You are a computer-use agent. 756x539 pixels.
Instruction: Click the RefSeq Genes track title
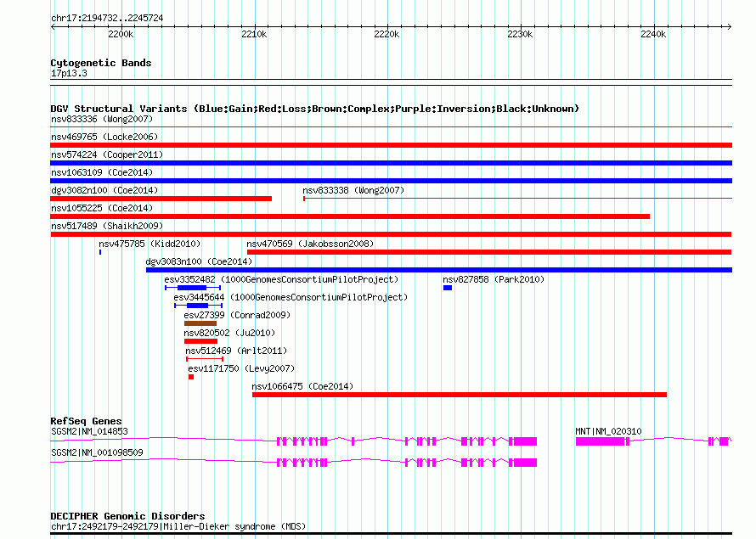pyautogui.click(x=87, y=421)
